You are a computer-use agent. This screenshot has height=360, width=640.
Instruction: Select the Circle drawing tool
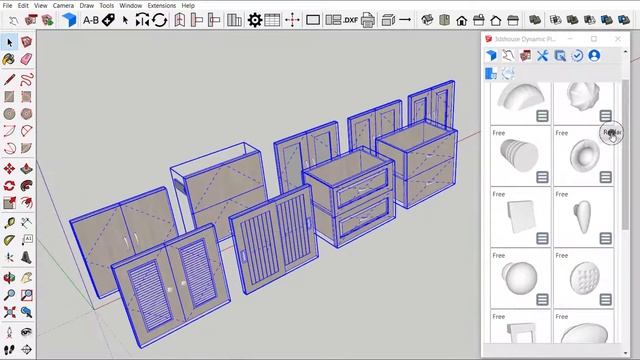pos(9,113)
